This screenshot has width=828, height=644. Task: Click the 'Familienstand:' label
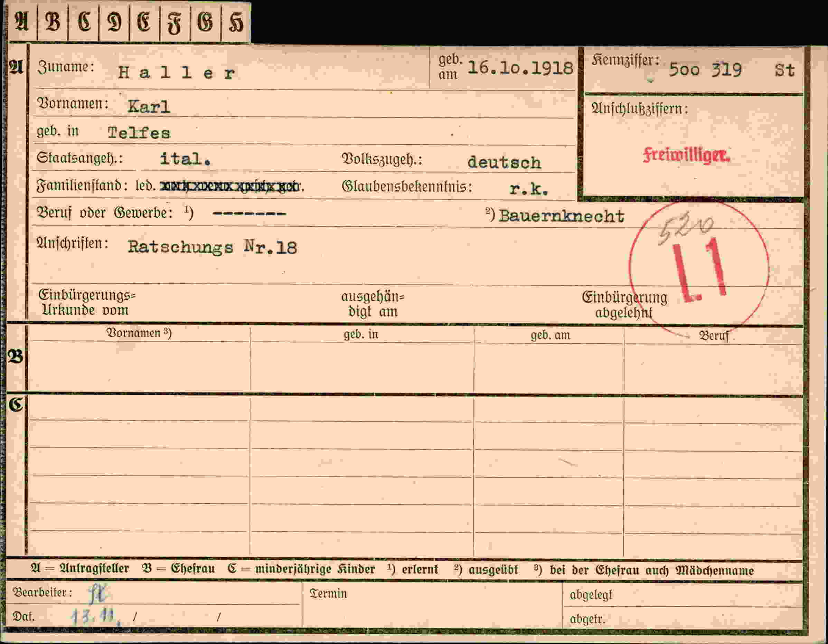82,186
